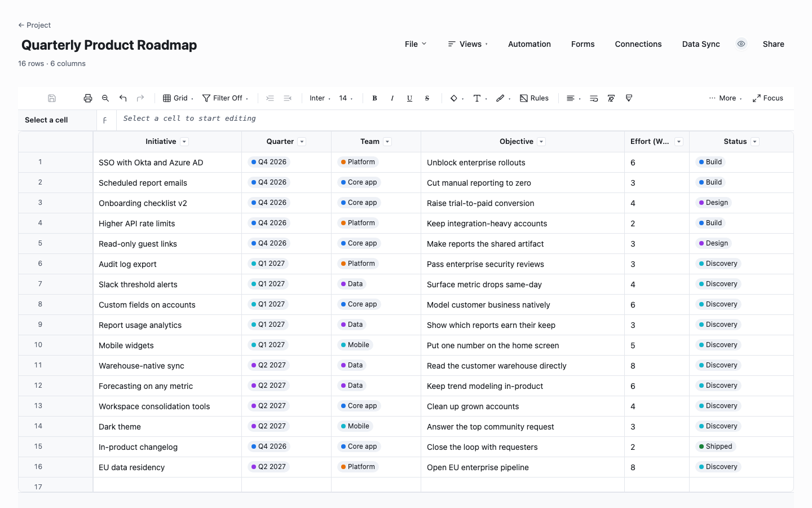Click Platform tag in EU data residency row
Image resolution: width=812 pixels, height=508 pixels.
pos(358,467)
